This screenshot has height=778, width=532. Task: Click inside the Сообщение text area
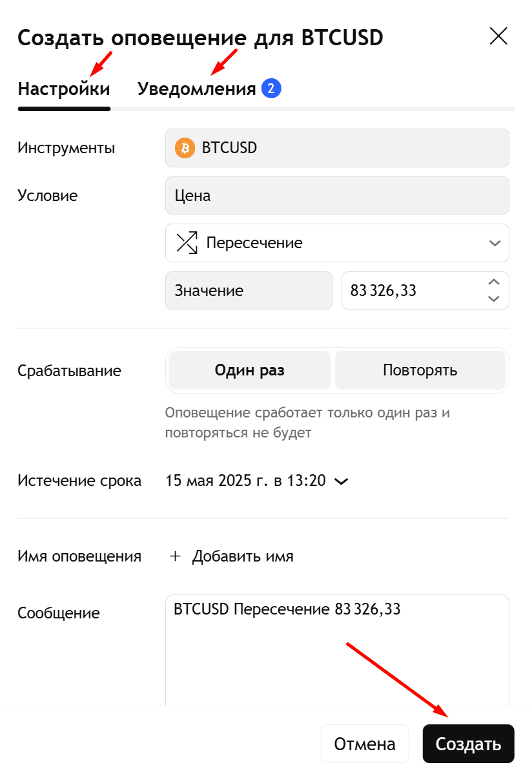click(337, 649)
